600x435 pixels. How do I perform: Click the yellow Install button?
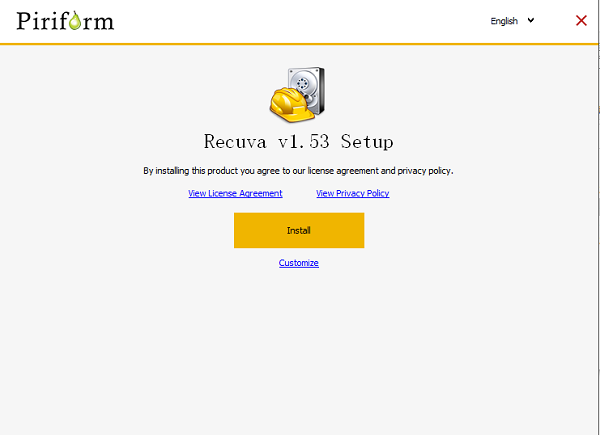pos(299,230)
